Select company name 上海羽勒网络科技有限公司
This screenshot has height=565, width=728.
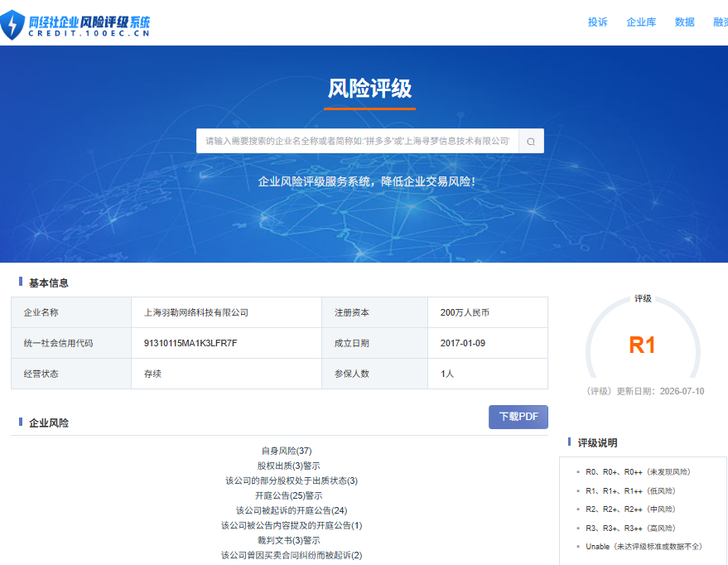coord(196,312)
